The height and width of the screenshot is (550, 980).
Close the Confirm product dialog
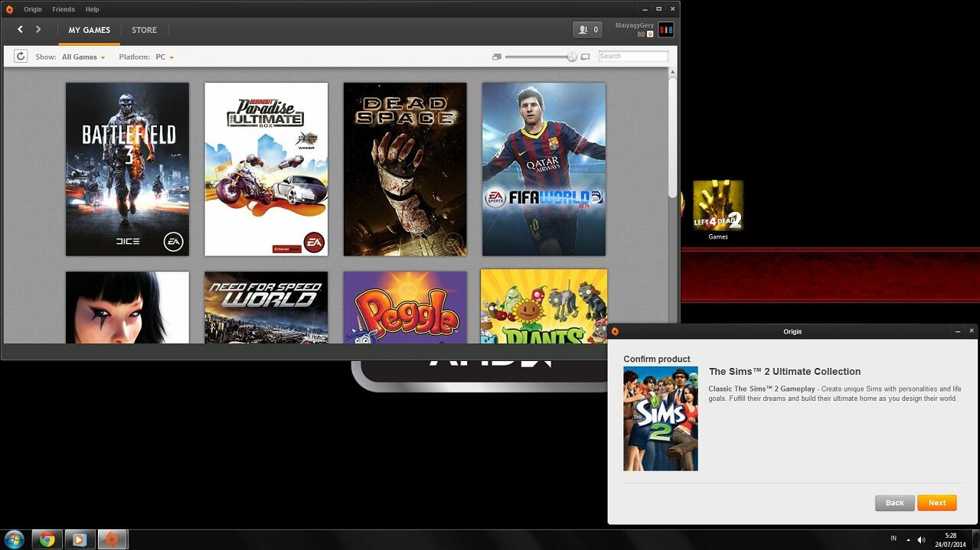[972, 331]
